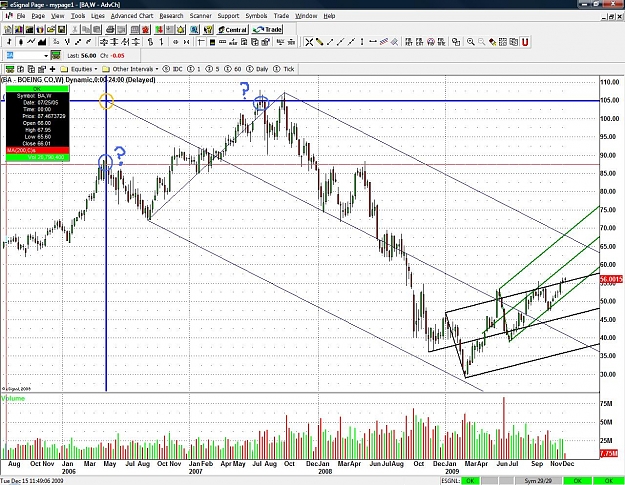Click the Central button
Image resolution: width=625 pixels, height=485 pixels.
(x=232, y=29)
